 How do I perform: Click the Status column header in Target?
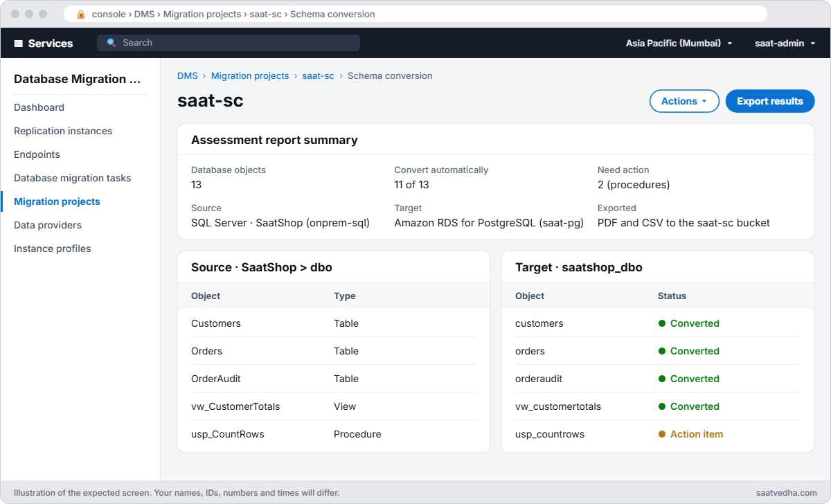coord(672,296)
